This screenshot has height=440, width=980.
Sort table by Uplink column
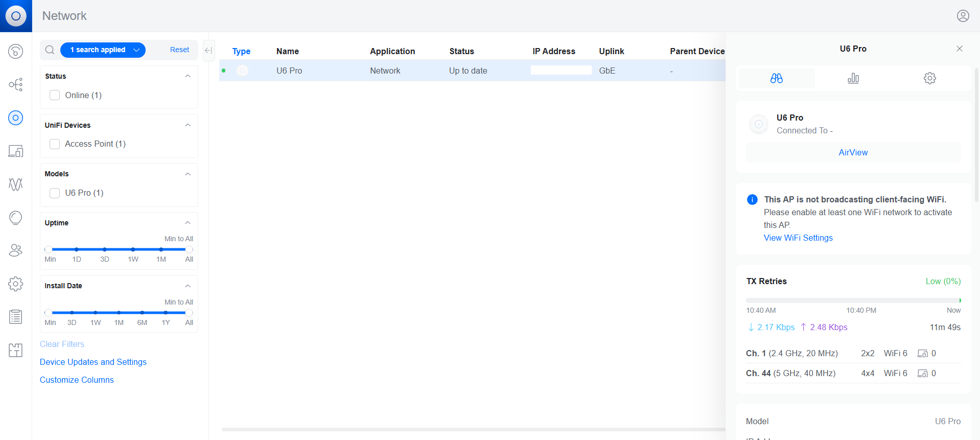pyautogui.click(x=612, y=51)
